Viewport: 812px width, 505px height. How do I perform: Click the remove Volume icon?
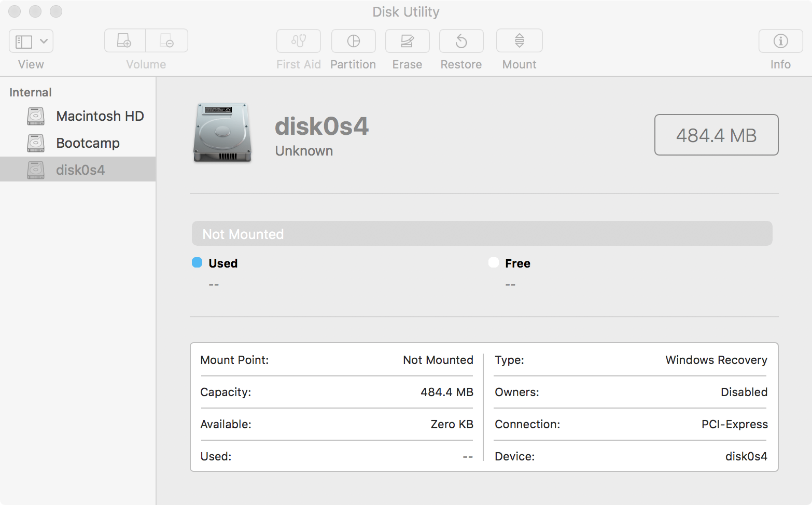pos(167,40)
